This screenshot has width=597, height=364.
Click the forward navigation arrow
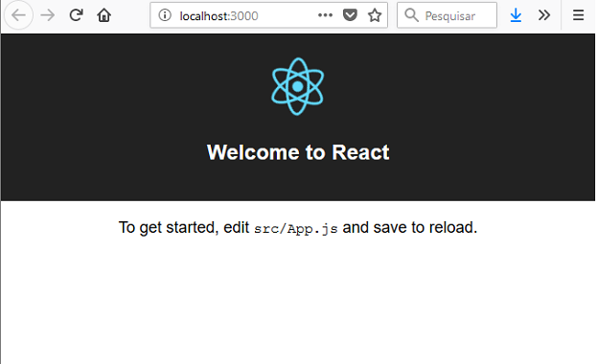(48, 15)
